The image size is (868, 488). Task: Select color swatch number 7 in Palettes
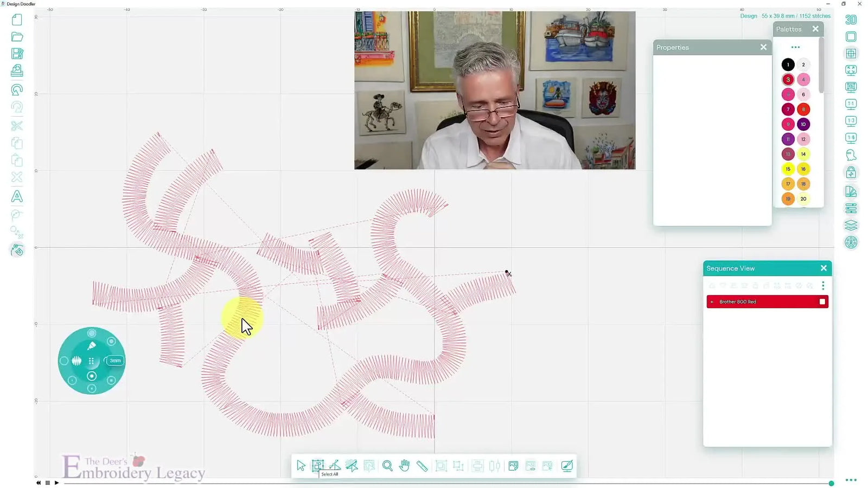point(788,109)
